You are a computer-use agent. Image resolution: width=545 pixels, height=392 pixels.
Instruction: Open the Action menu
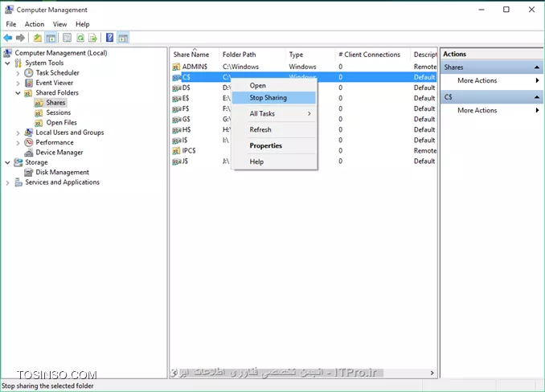(35, 24)
